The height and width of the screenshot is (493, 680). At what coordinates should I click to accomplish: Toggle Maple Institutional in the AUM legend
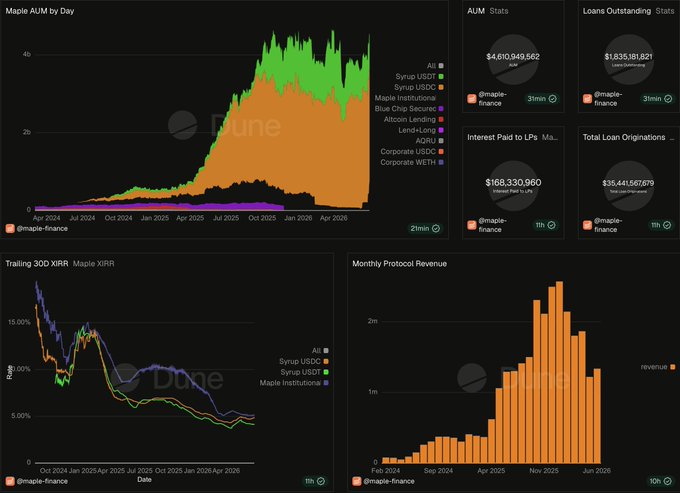coord(405,98)
